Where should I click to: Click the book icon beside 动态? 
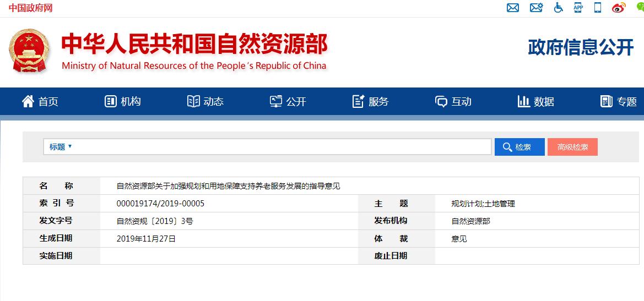(x=193, y=101)
